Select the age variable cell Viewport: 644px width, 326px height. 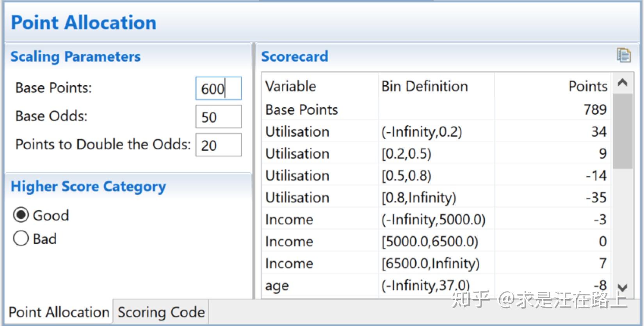pyautogui.click(x=277, y=286)
